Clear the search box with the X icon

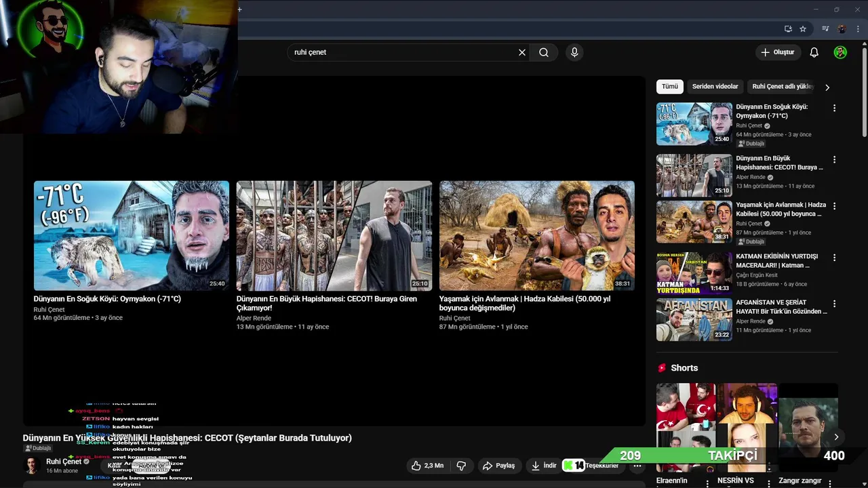click(x=522, y=52)
